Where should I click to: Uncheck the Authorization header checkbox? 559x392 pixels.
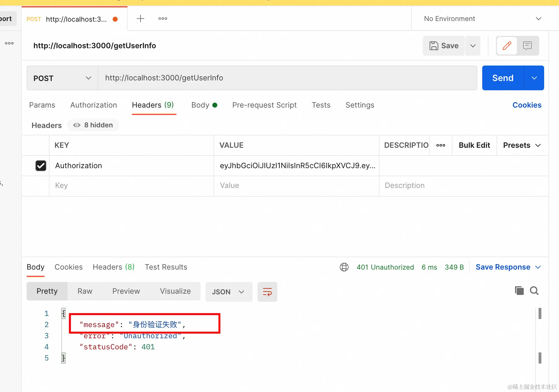[x=41, y=166]
